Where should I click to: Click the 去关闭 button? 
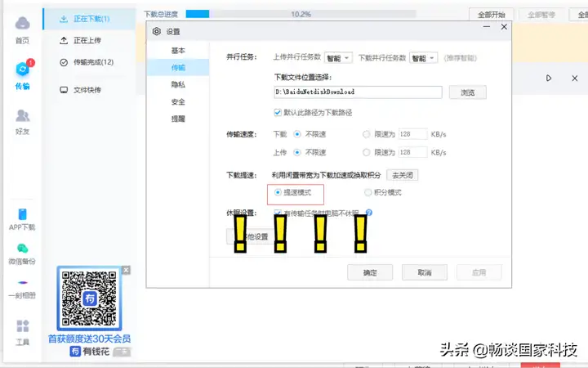tap(403, 175)
